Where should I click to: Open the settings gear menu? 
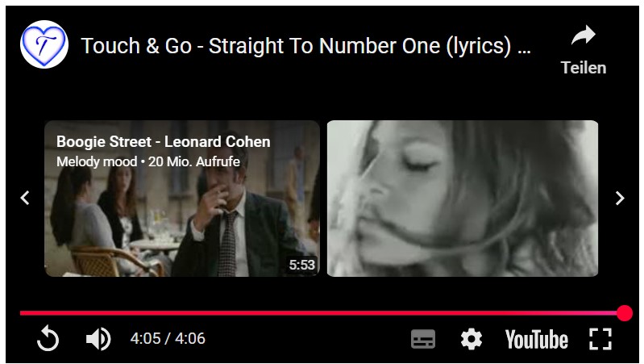pyautogui.click(x=471, y=339)
